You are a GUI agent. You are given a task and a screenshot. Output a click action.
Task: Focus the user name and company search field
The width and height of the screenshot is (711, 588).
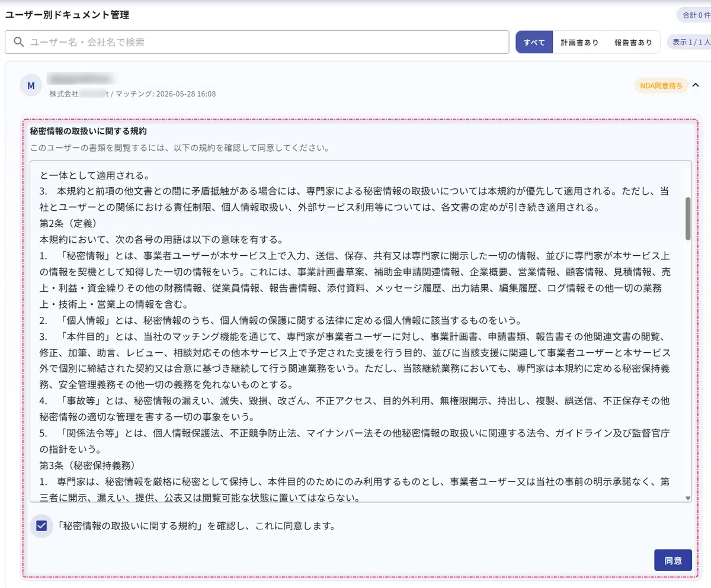(x=257, y=42)
